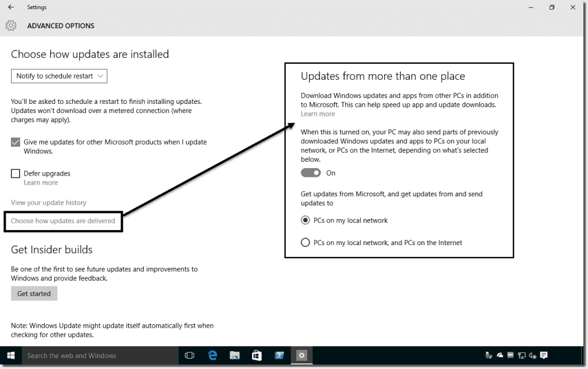Expand the Notify to schedule restart dropdown
Viewport: 588px width, 369px height.
59,76
